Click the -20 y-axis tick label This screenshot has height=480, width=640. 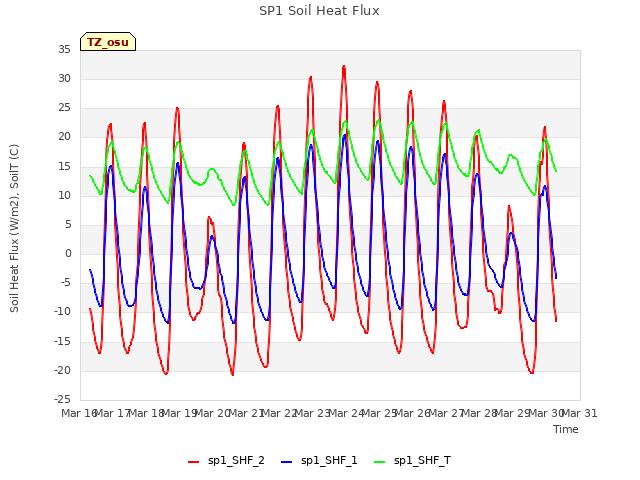pos(62,370)
